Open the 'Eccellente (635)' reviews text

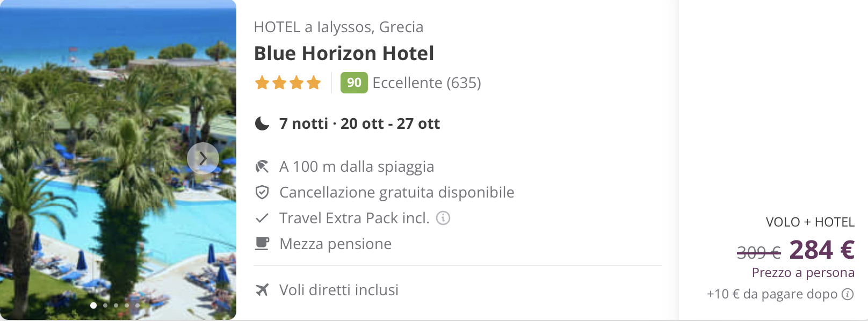[x=426, y=83]
